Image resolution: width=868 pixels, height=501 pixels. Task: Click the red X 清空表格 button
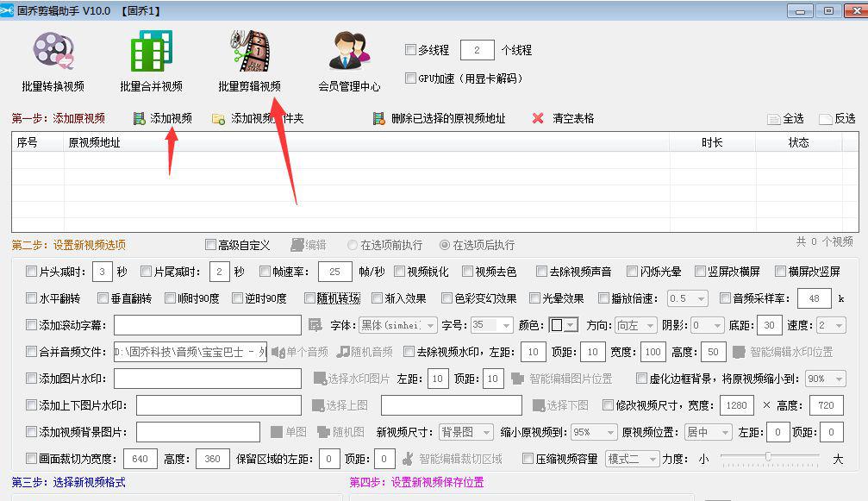538,119
